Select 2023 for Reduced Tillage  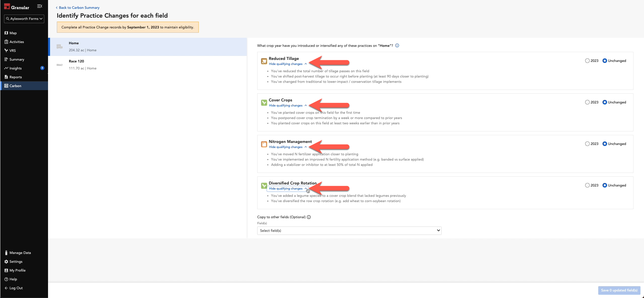[x=587, y=60]
